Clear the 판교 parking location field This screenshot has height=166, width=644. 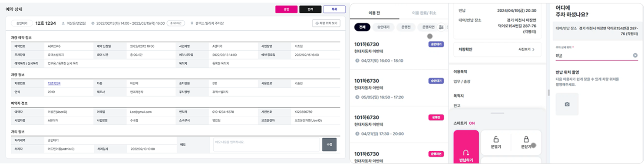coord(635,55)
